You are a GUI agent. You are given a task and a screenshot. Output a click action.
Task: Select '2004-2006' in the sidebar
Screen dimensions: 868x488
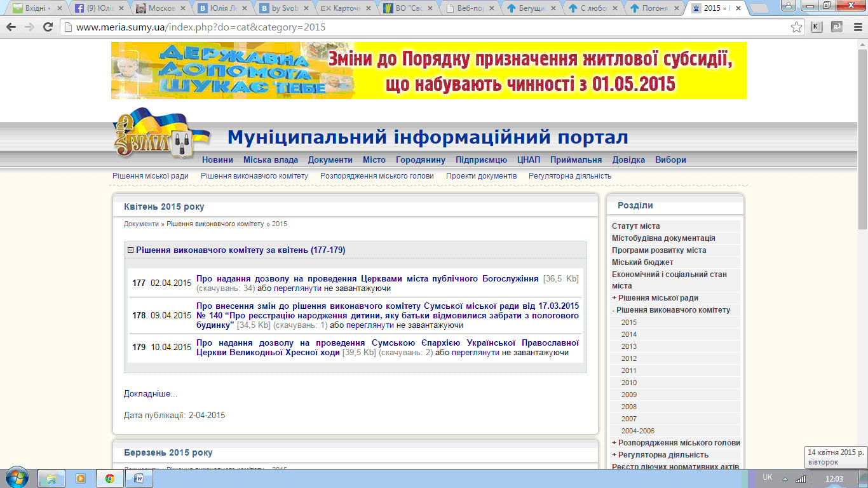(638, 431)
